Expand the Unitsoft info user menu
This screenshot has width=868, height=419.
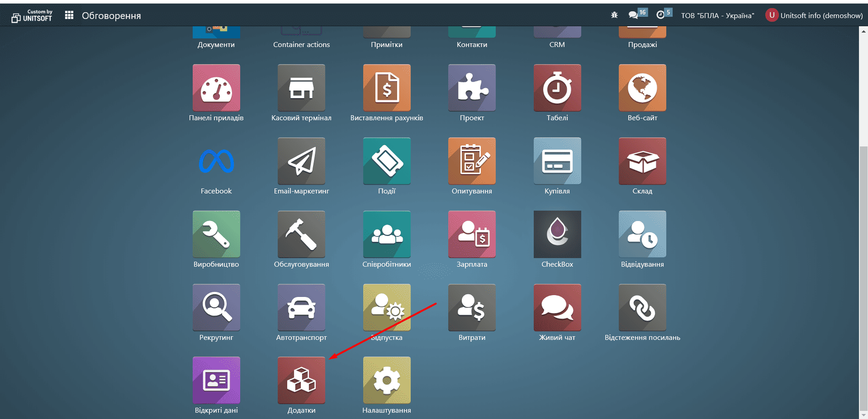click(814, 15)
